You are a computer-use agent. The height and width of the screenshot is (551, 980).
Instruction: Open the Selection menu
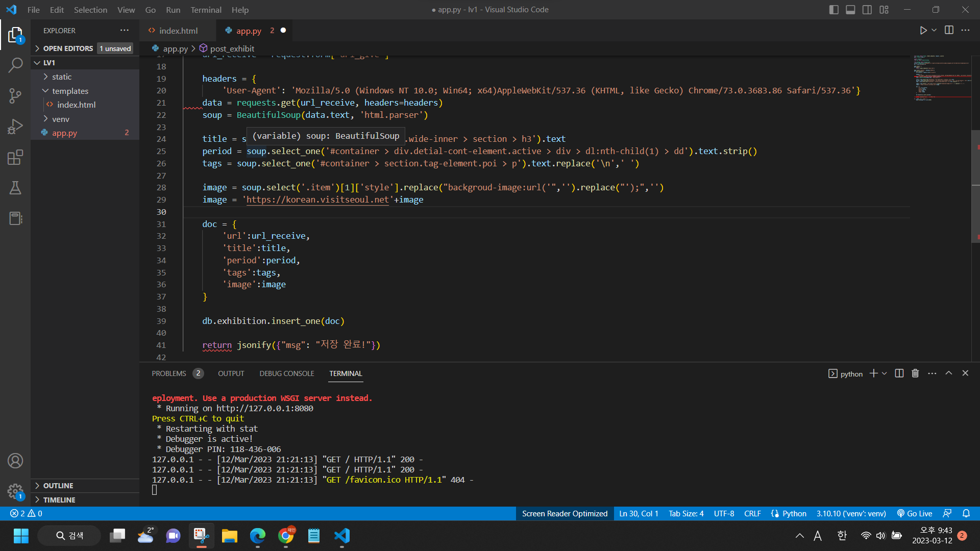90,10
